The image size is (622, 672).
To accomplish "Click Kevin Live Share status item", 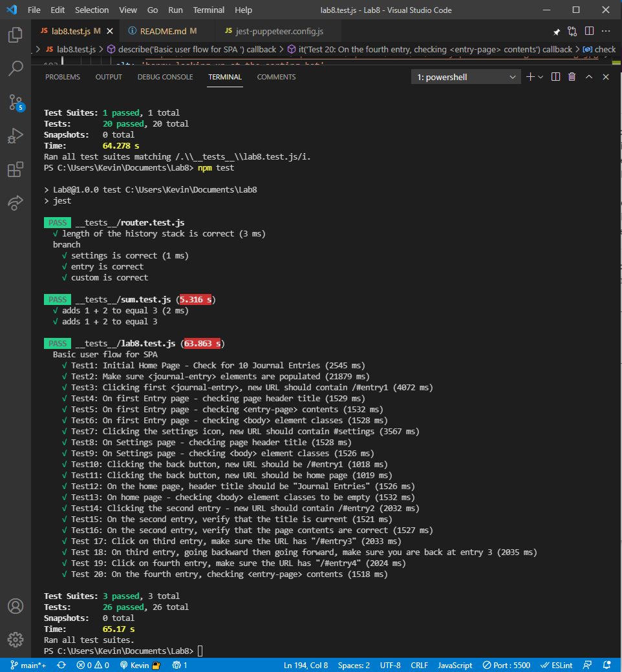I will pyautogui.click(x=140, y=665).
